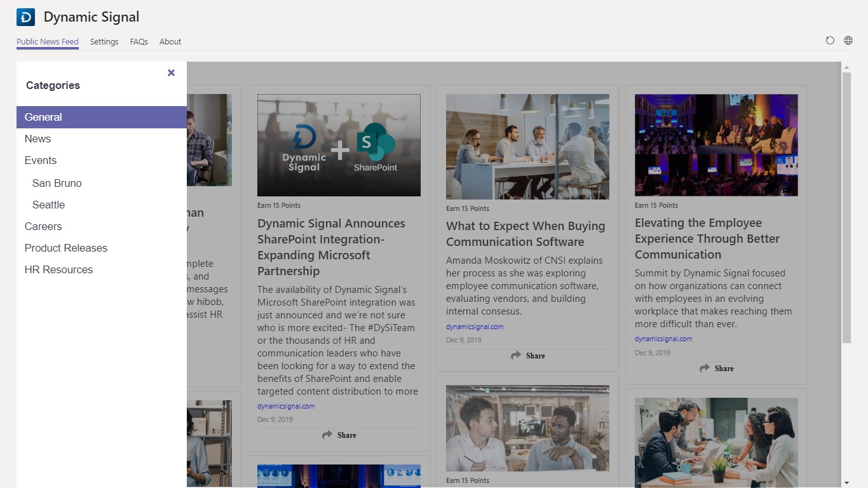Click the scrollbar down arrow
This screenshot has width=868, height=488.
[846, 483]
